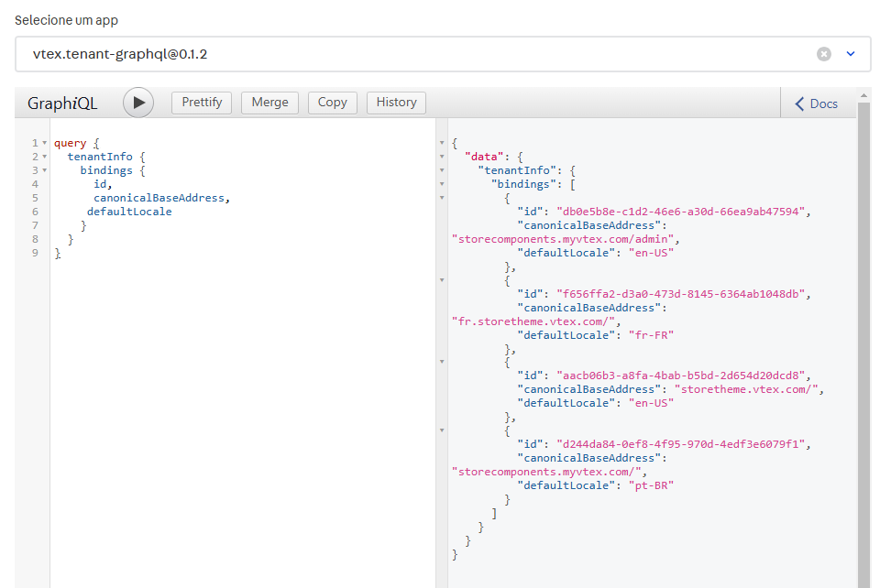
Task: Collapse the last binding object in results
Action: [x=442, y=429]
